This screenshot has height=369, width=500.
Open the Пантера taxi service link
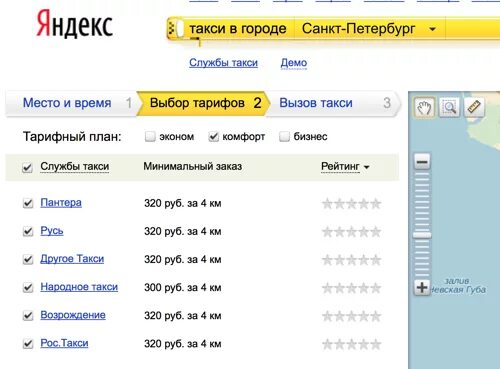coord(61,203)
